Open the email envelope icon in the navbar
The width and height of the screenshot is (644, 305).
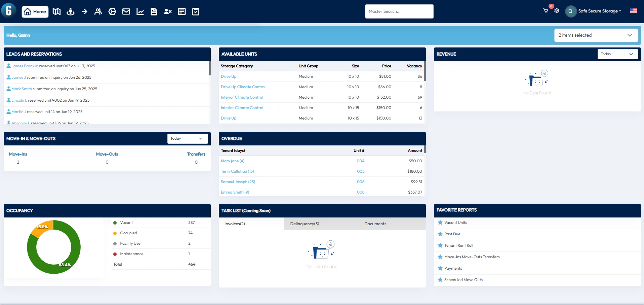coord(126,11)
